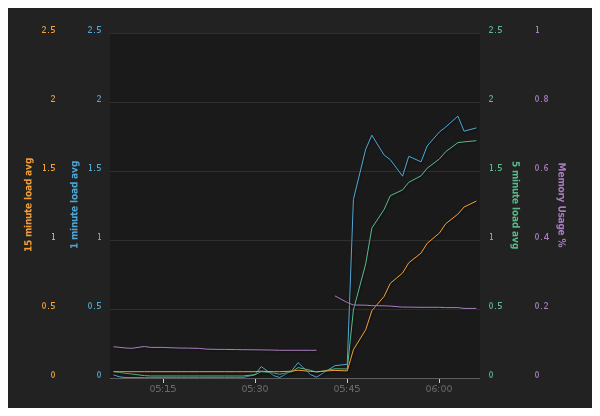Click the '15 minute load avg' axis title

pyautogui.click(x=29, y=204)
